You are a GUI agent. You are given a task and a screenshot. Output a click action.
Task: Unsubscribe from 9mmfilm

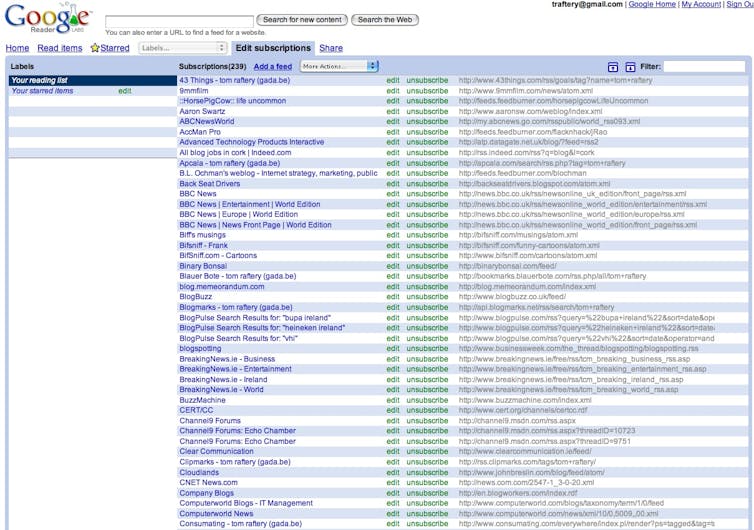[x=427, y=90]
